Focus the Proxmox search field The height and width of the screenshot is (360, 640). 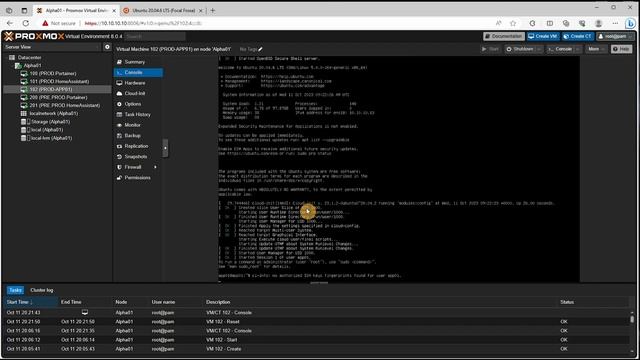click(154, 36)
